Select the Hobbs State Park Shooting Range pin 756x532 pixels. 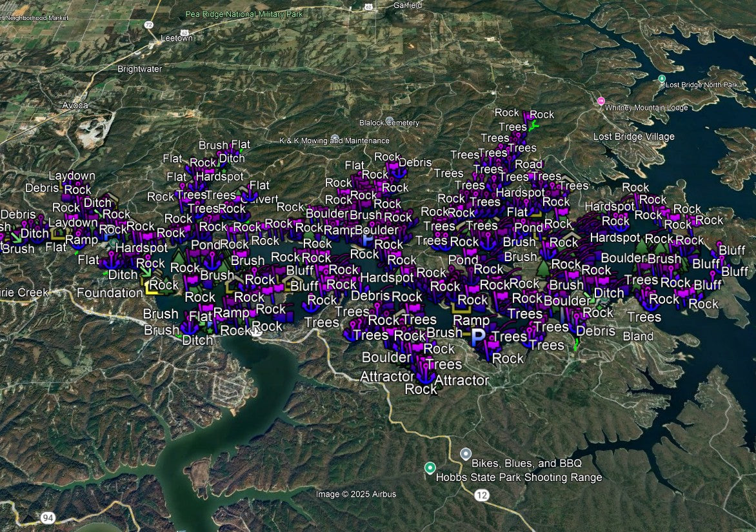point(430,468)
